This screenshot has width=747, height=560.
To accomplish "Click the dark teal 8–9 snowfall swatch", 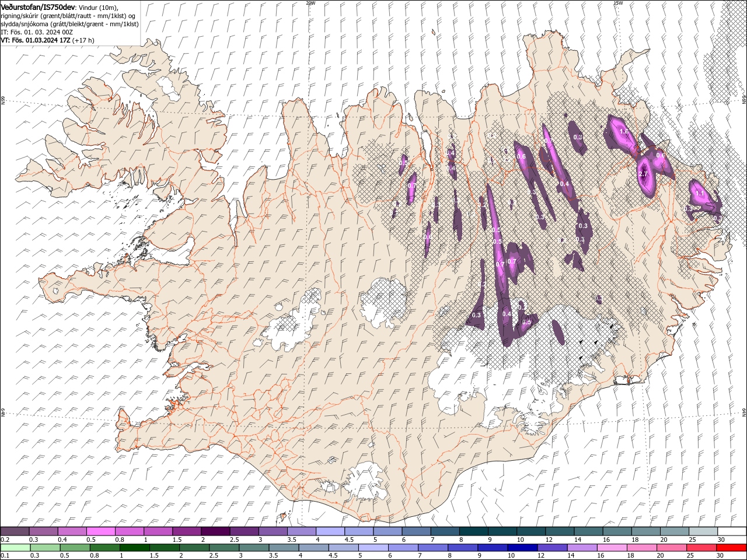I will click(473, 531).
